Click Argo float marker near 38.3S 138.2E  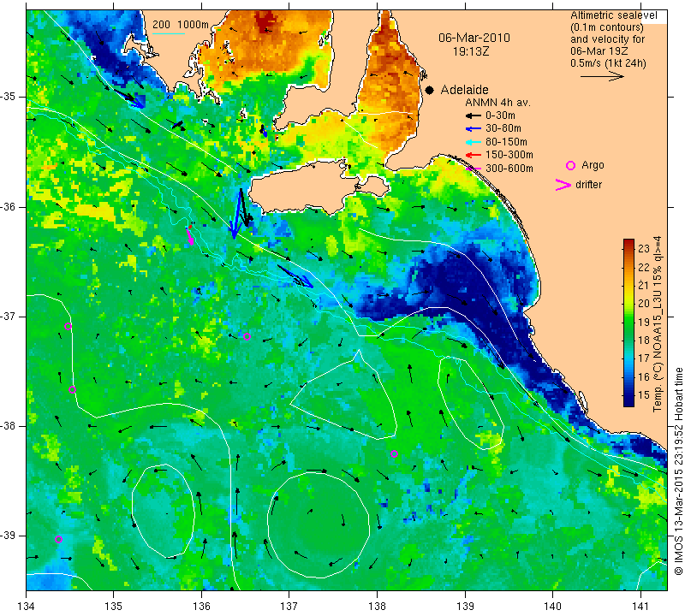point(394,454)
